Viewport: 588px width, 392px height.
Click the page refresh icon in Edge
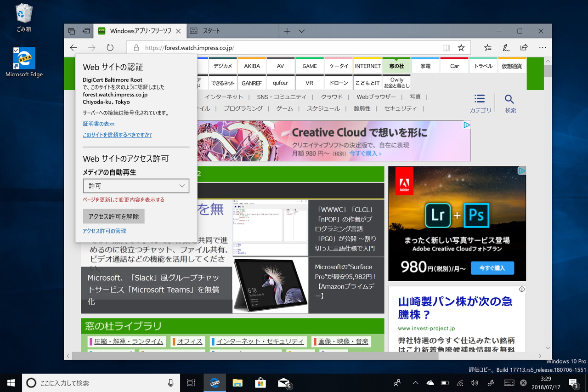click(x=110, y=47)
